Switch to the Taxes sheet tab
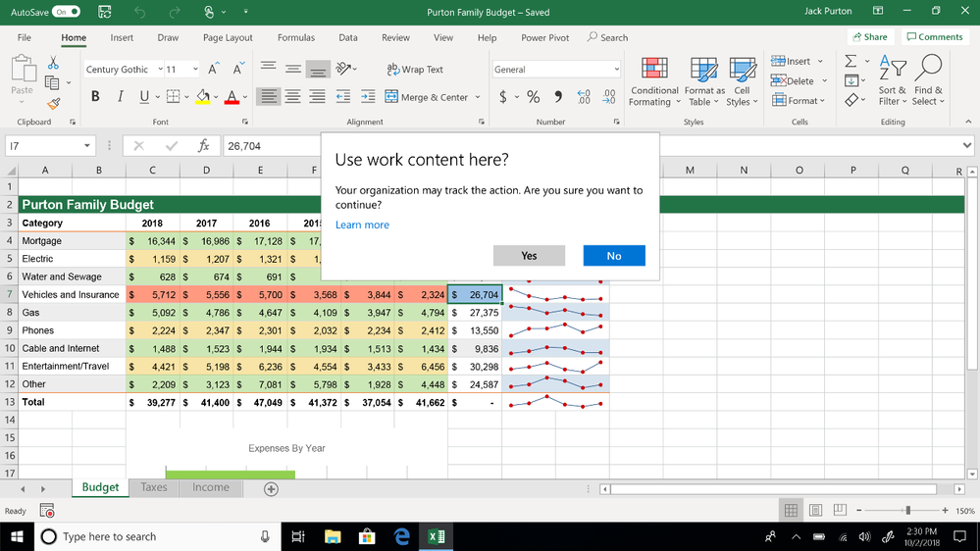 click(154, 487)
